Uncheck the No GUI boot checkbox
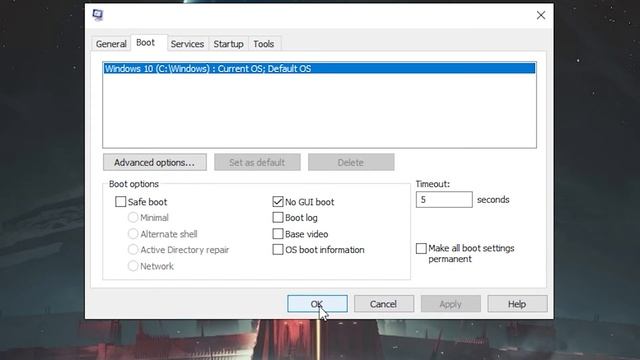Viewport: 640px width, 360px height. click(x=278, y=202)
